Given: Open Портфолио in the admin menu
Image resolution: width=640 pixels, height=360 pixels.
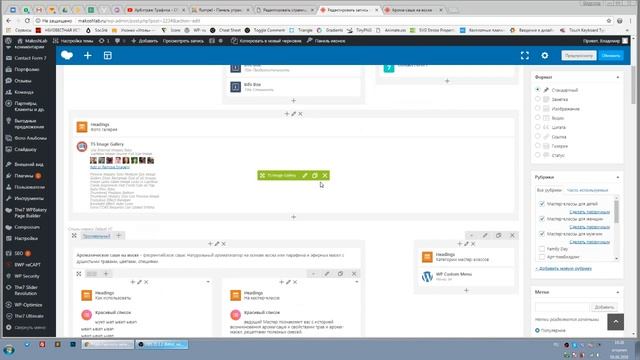Looking at the screenshot, I should (x=27, y=69).
